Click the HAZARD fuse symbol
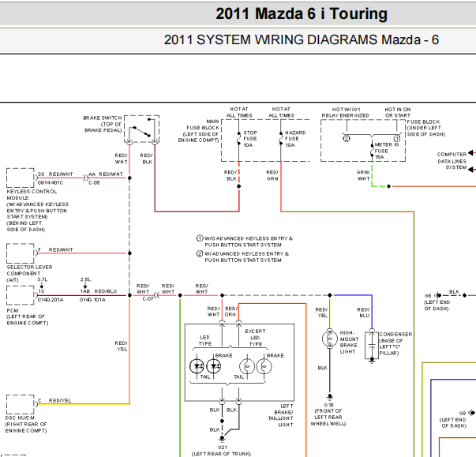The height and width of the screenshot is (457, 476). pyautogui.click(x=281, y=138)
